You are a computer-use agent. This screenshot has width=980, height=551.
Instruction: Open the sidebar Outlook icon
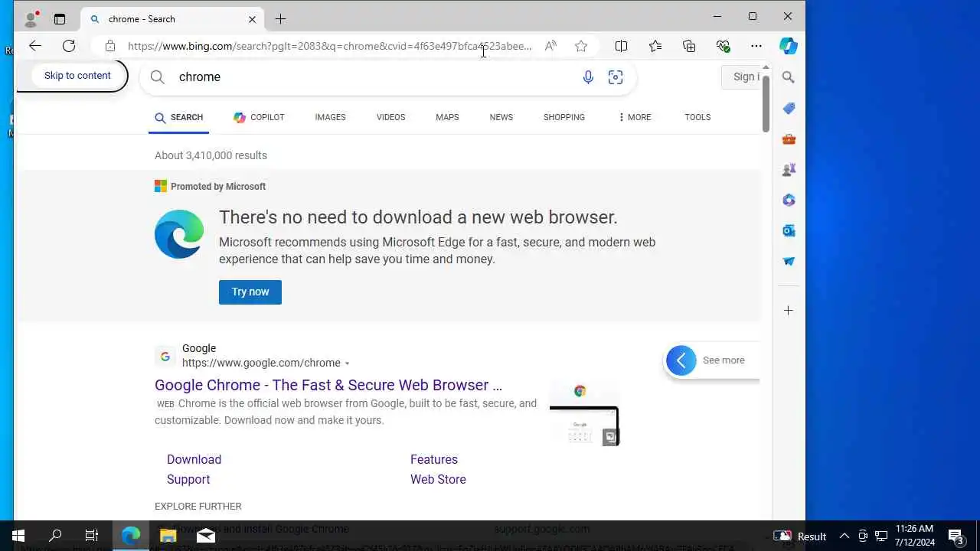tap(789, 230)
